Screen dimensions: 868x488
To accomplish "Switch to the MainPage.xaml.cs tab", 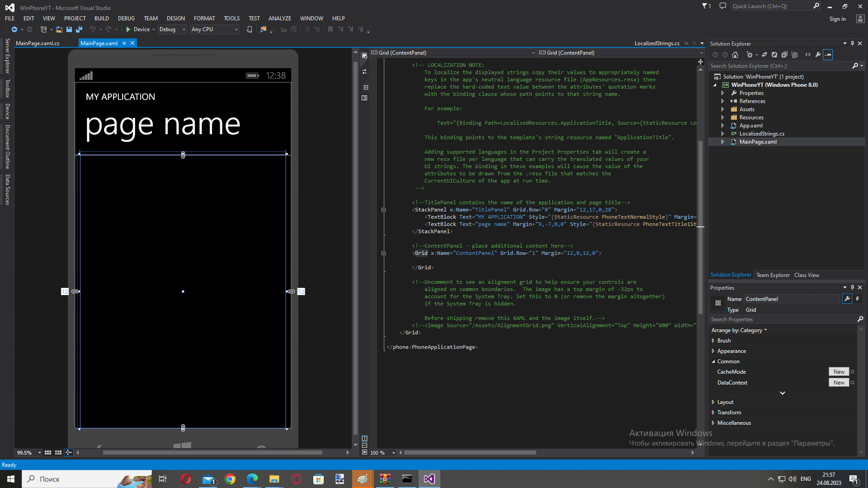I will [38, 43].
